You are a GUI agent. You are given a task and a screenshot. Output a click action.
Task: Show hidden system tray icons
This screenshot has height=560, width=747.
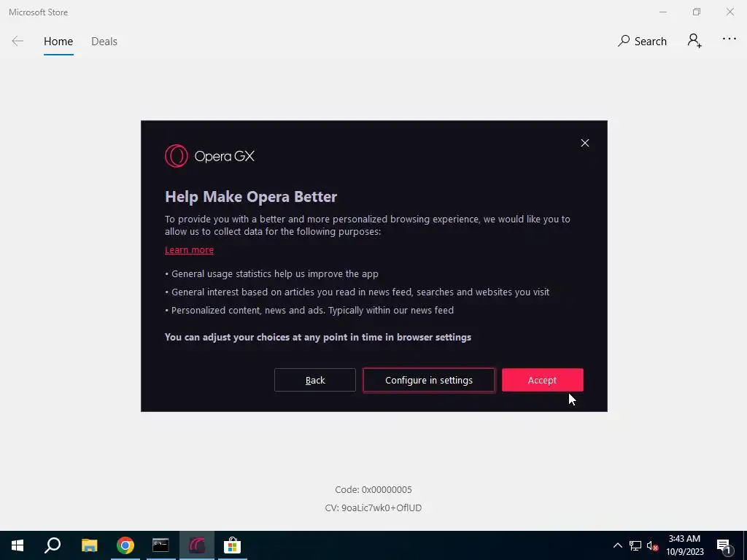(617, 545)
